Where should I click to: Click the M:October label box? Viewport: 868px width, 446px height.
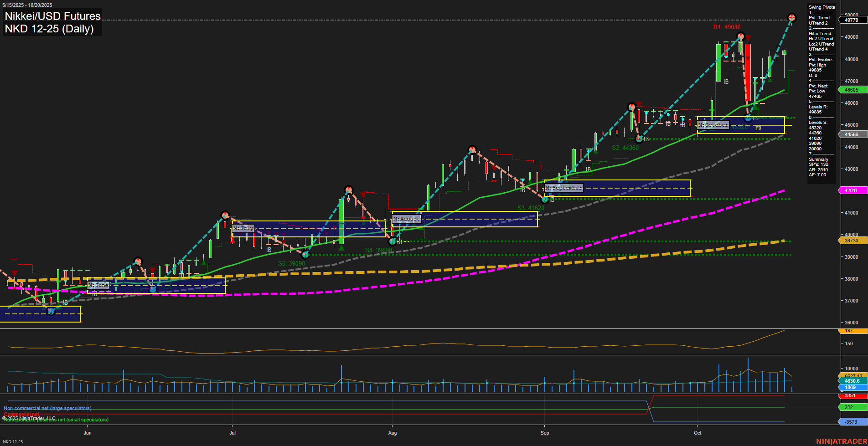pos(713,124)
